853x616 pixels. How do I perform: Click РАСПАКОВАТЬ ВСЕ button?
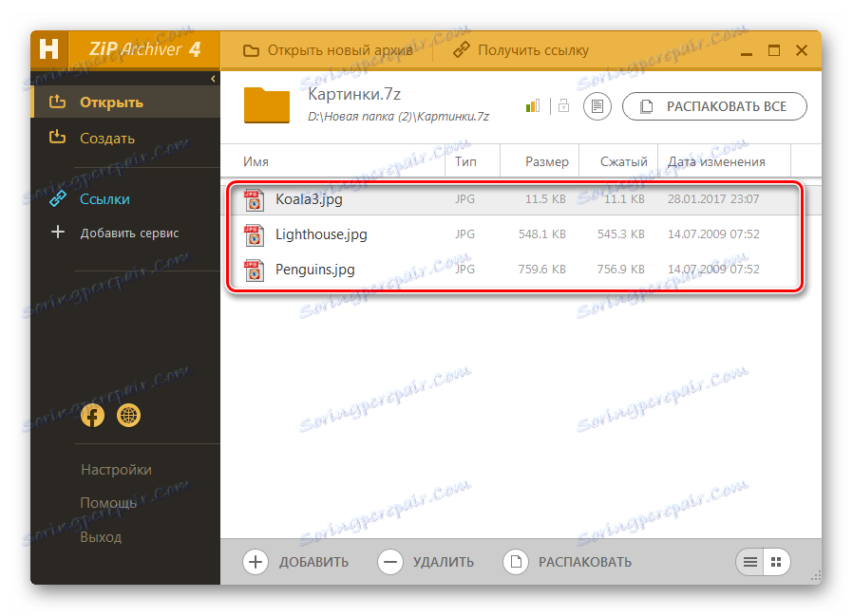(x=714, y=106)
